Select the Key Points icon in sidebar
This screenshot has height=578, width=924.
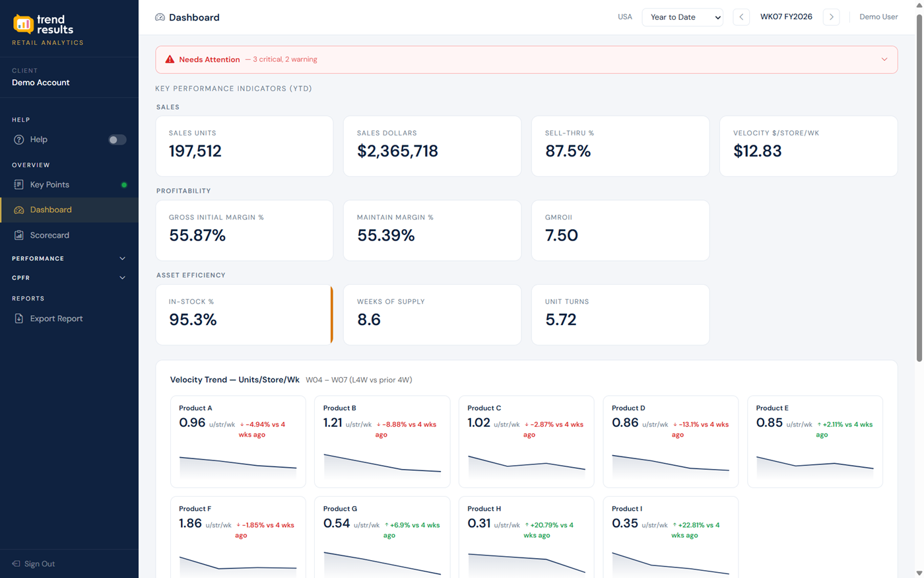click(20, 185)
